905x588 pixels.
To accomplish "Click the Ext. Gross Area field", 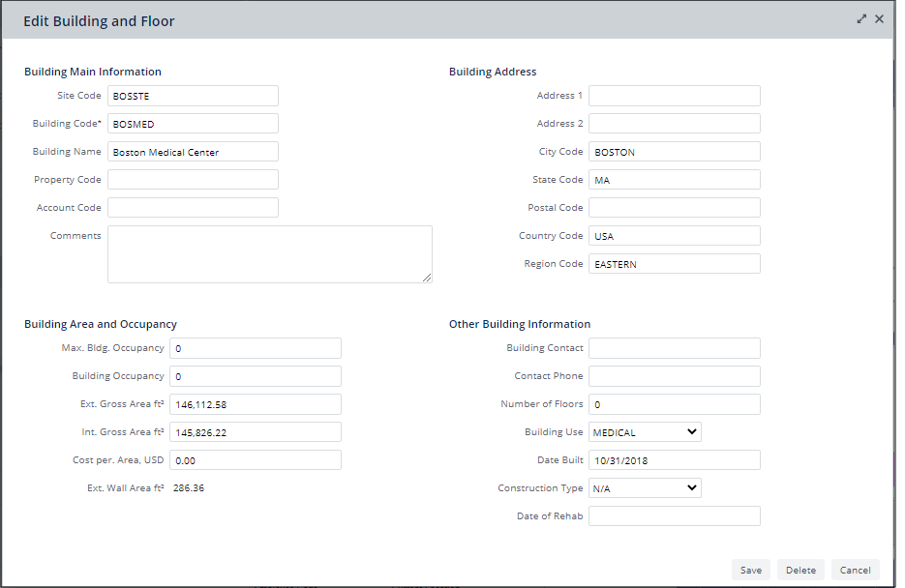I will (x=255, y=404).
